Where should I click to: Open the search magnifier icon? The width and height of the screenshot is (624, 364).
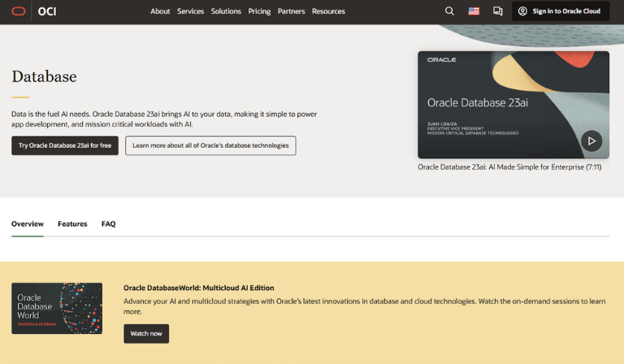point(449,11)
